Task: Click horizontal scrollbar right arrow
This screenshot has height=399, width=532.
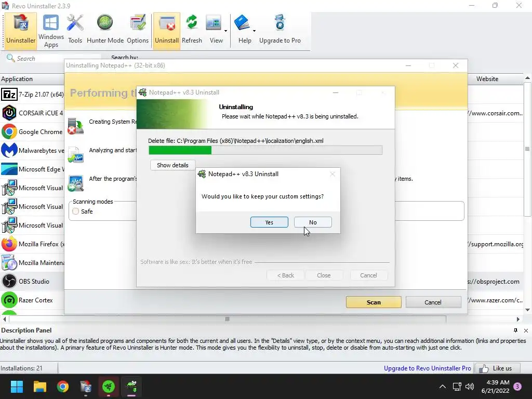Action: (518, 319)
